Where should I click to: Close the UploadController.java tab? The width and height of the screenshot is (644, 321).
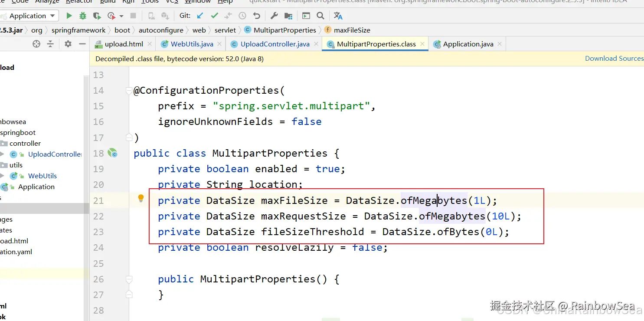click(316, 44)
